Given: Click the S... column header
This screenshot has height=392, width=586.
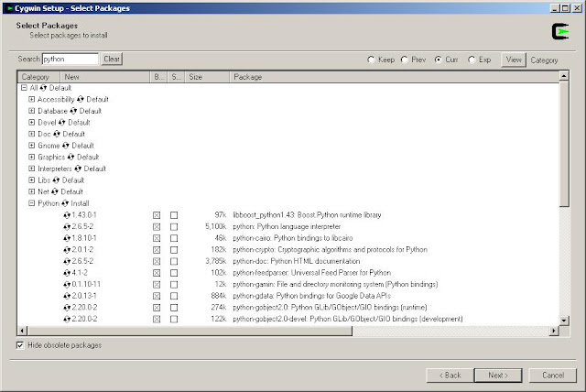Looking at the screenshot, I should [x=176, y=77].
